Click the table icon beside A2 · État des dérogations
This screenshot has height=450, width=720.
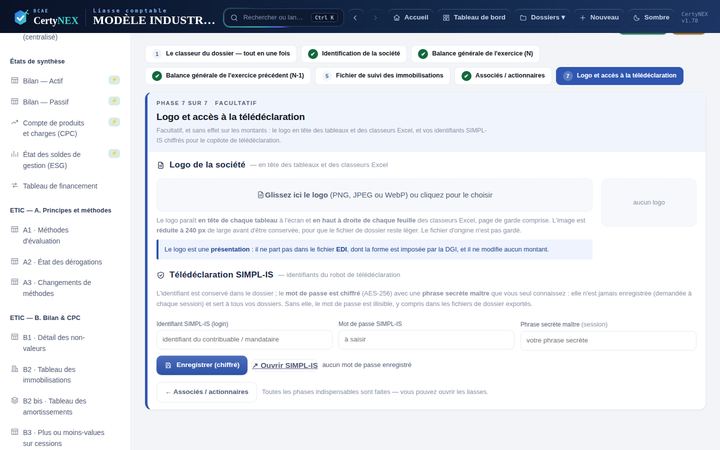pyautogui.click(x=15, y=262)
